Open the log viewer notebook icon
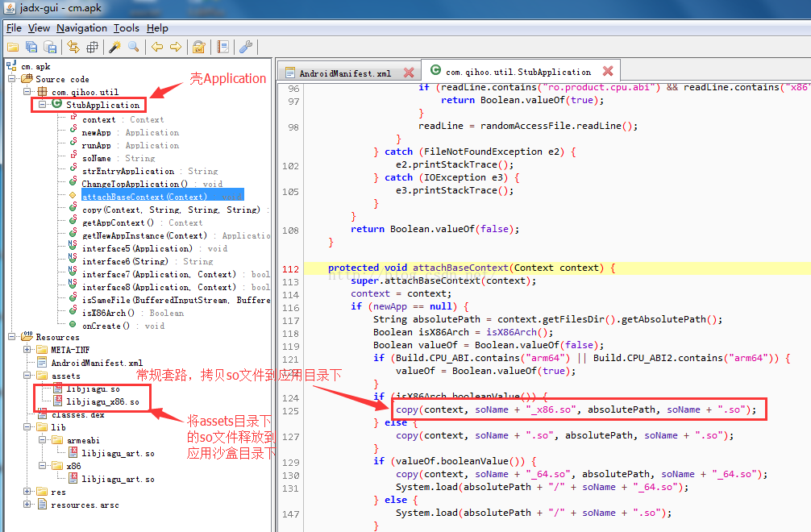Viewport: 811px width, 532px height. tap(223, 48)
